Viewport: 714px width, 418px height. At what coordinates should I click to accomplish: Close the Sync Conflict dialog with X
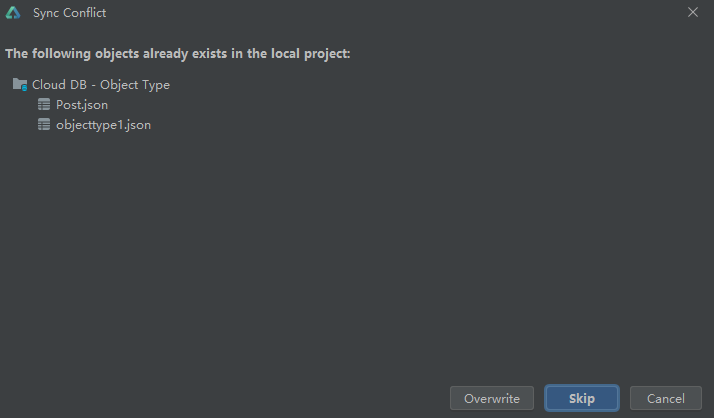[693, 12]
